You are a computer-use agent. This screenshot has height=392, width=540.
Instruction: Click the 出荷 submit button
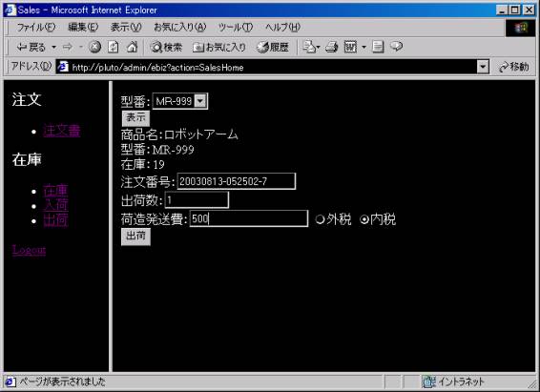click(x=135, y=237)
